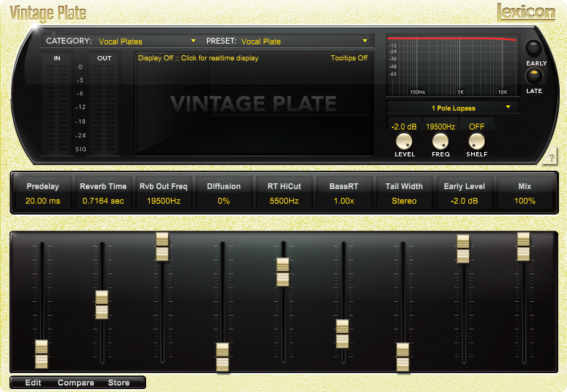
Task: Click the SHELF knob
Action: tap(477, 141)
